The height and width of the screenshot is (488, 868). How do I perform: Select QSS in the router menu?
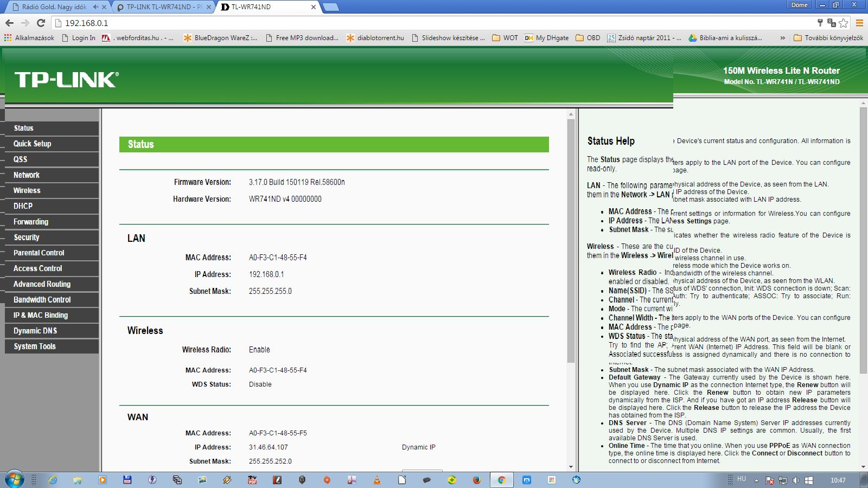pyautogui.click(x=52, y=159)
